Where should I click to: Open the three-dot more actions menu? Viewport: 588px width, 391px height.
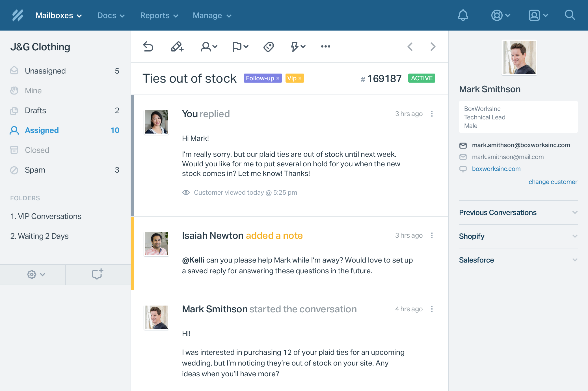pyautogui.click(x=325, y=47)
